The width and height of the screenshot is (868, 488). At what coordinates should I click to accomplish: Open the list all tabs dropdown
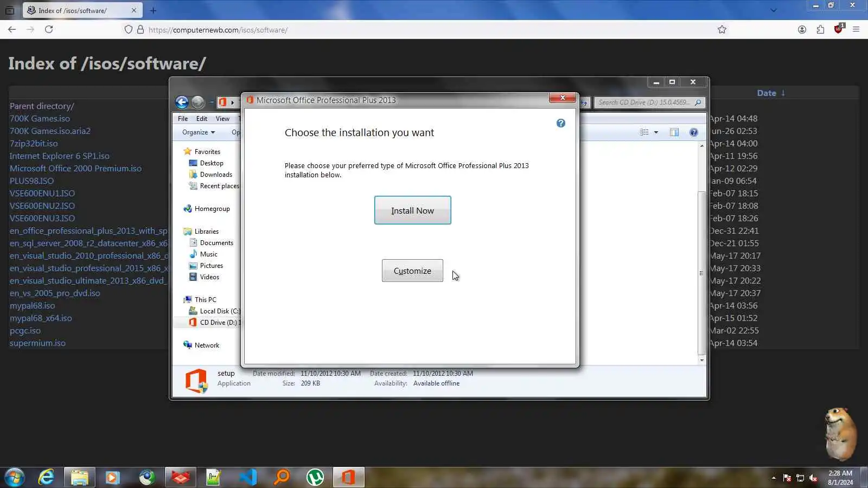[774, 10]
